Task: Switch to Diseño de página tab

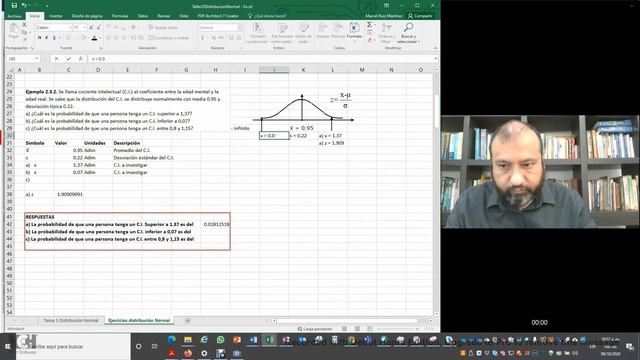Action: (87, 16)
